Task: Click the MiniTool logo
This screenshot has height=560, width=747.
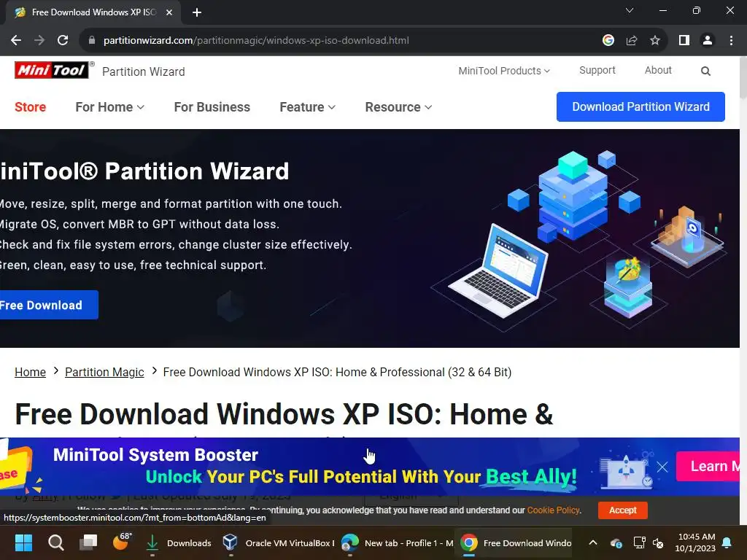Action: pyautogui.click(x=52, y=71)
